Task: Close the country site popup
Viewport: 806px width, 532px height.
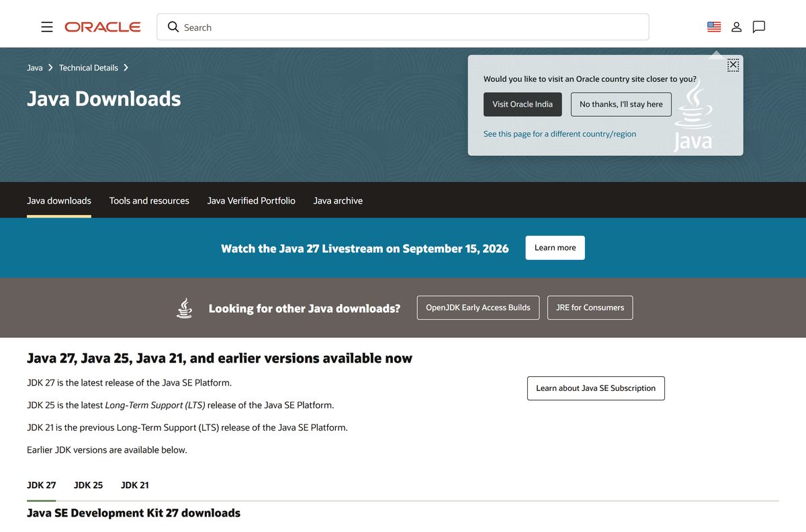Action: [x=733, y=65]
